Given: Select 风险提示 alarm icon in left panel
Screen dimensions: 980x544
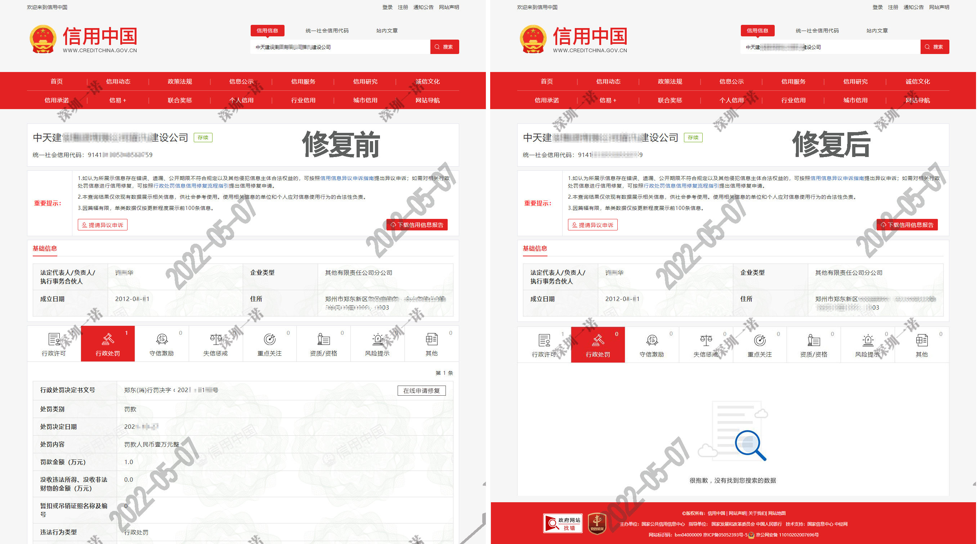Looking at the screenshot, I should pyautogui.click(x=377, y=339).
